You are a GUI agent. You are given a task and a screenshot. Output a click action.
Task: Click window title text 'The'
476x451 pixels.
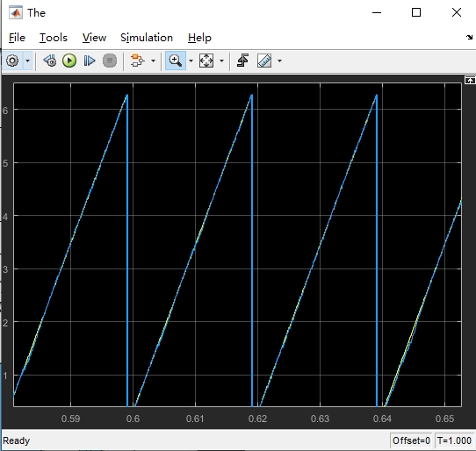coord(36,13)
